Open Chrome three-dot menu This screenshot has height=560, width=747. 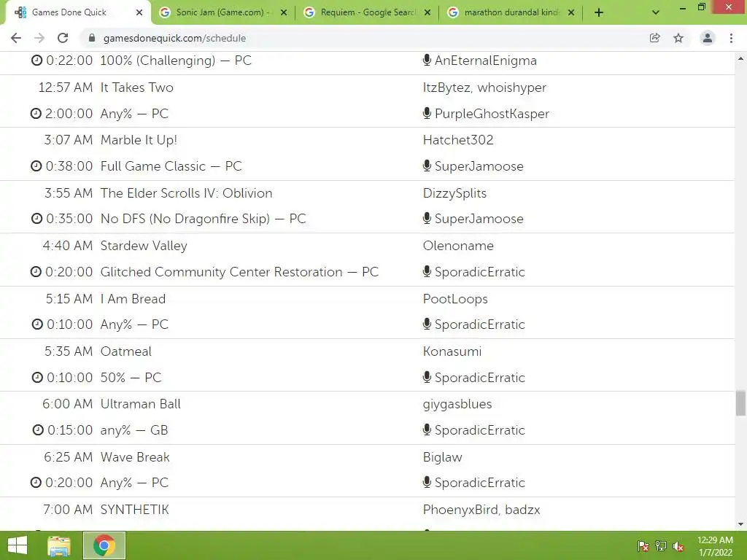(731, 38)
